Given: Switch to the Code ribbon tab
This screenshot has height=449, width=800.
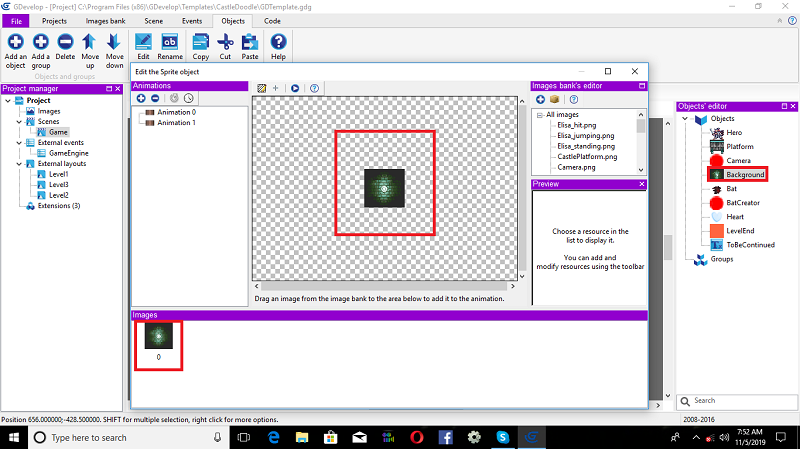Looking at the screenshot, I should click(x=272, y=21).
